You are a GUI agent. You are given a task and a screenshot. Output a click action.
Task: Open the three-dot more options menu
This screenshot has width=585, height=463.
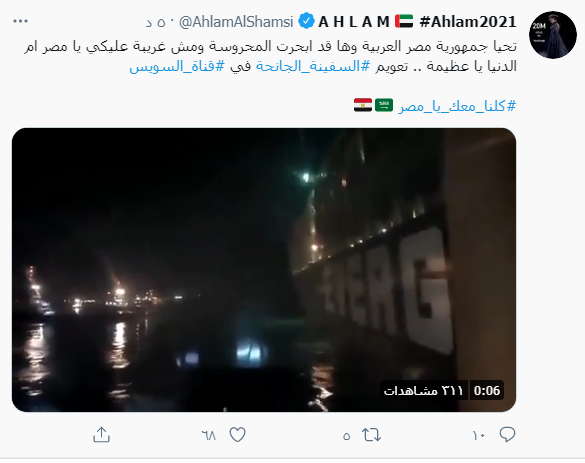click(x=21, y=21)
